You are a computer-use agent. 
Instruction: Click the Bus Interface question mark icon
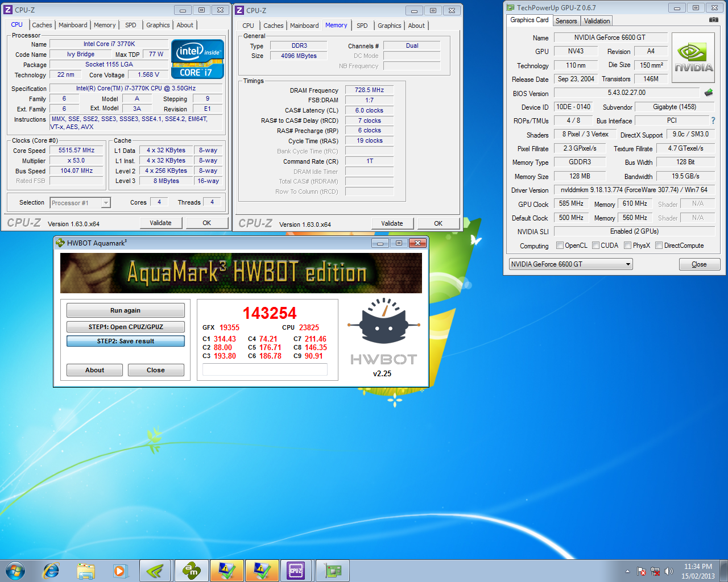click(713, 120)
